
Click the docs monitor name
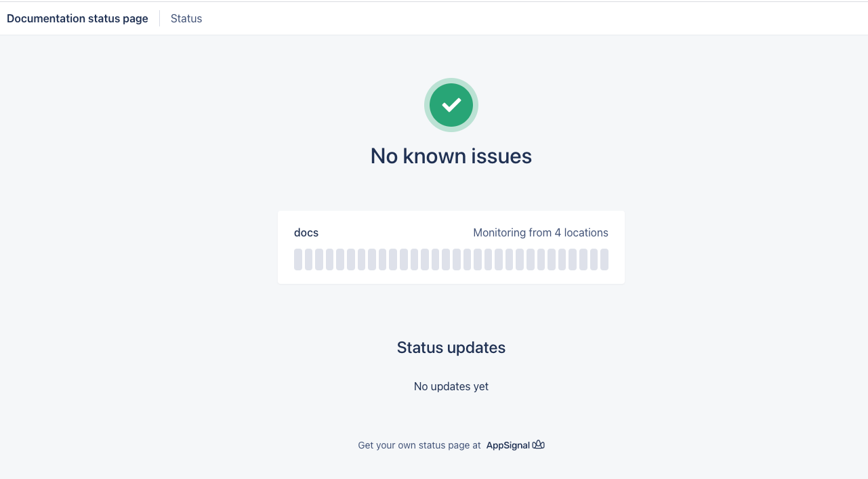(306, 232)
